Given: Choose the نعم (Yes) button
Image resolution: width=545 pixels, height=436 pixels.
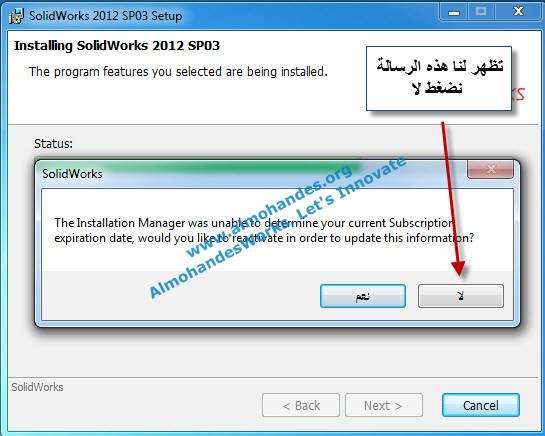Looking at the screenshot, I should [x=363, y=296].
